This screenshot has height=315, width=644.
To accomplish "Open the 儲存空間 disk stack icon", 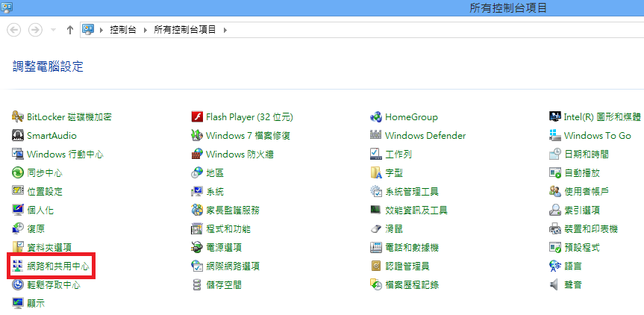I will (x=197, y=284).
